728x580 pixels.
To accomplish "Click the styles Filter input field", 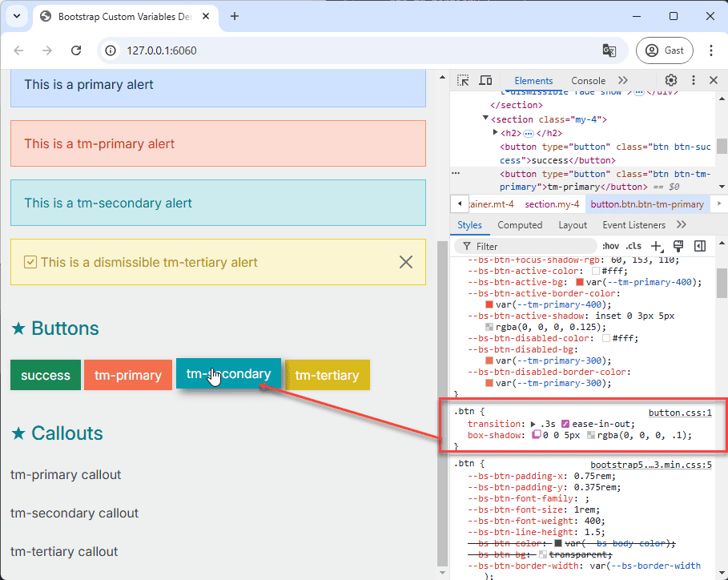I will point(525,246).
